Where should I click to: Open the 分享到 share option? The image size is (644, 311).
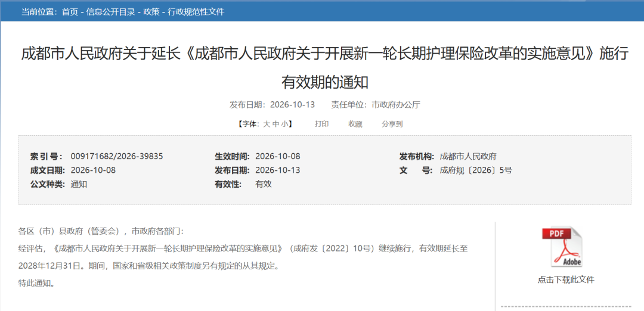[392, 124]
